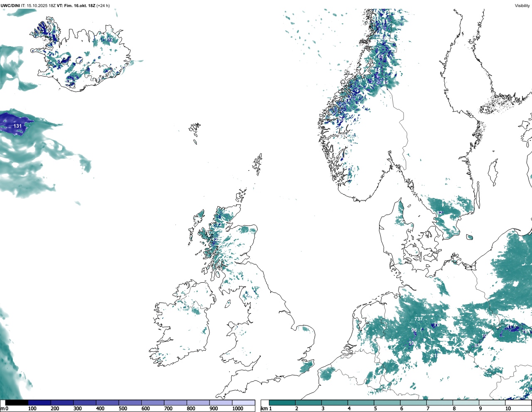Screen dimensions: 532x412
Task: Click the 500–600 m purple legend swatch
Action: 130,402
